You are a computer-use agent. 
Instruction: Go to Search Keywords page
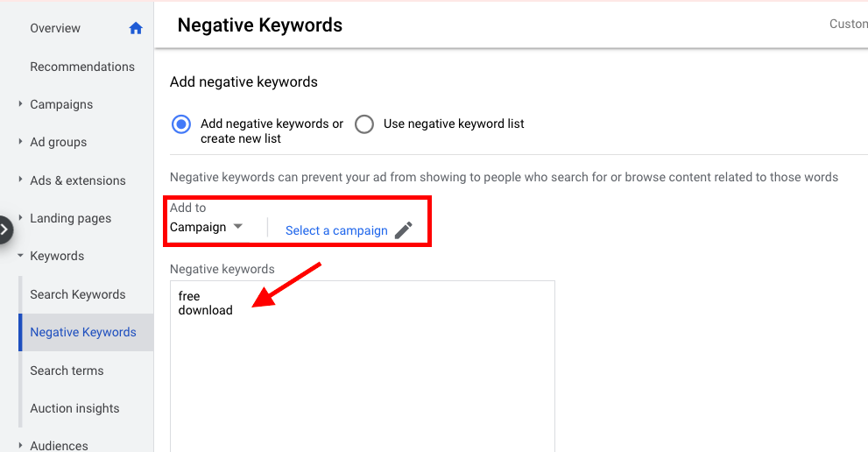pyautogui.click(x=77, y=294)
